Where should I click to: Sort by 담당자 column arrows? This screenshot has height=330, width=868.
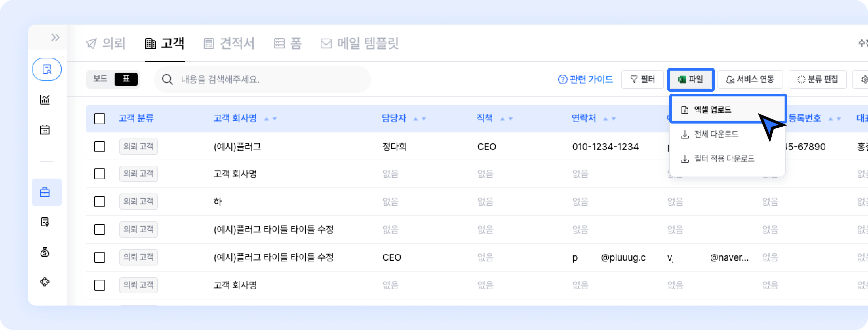(x=420, y=119)
